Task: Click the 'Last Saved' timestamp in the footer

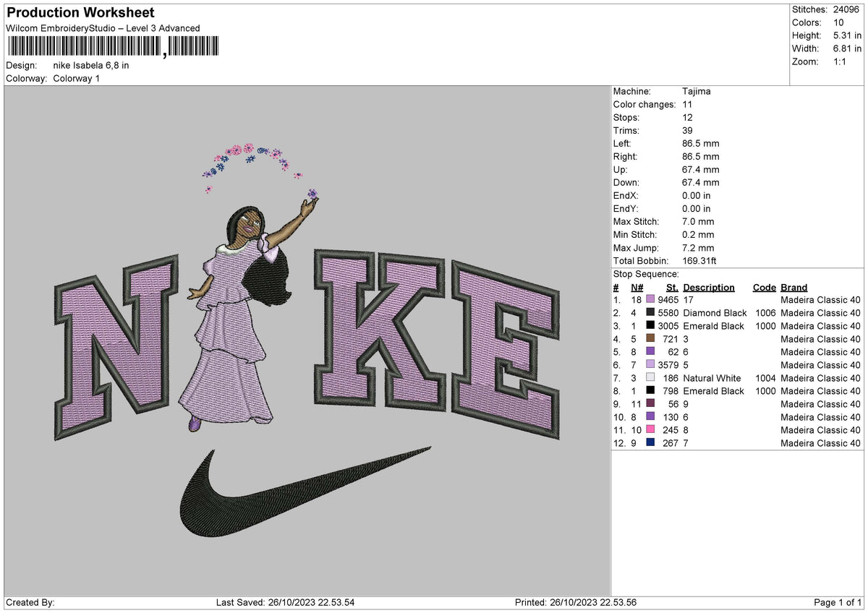Action: click(x=285, y=602)
